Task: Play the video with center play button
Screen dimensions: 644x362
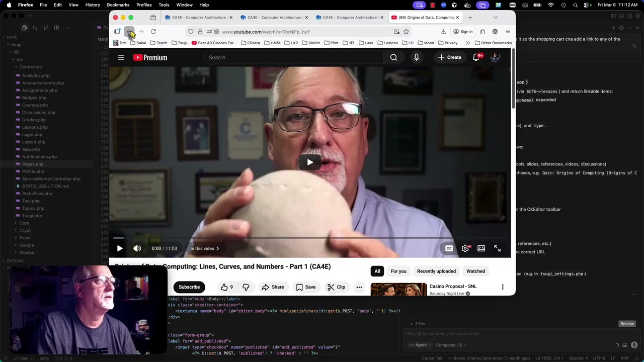Action: (x=310, y=162)
